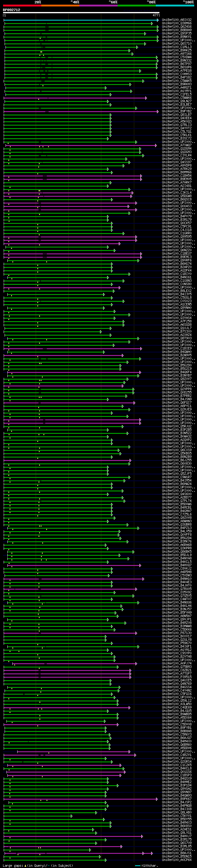Viewport: 197px width, 868px height.
Task: Click the cyan alignment bar for UniRef100_A8I032
Action: [81, 20]
